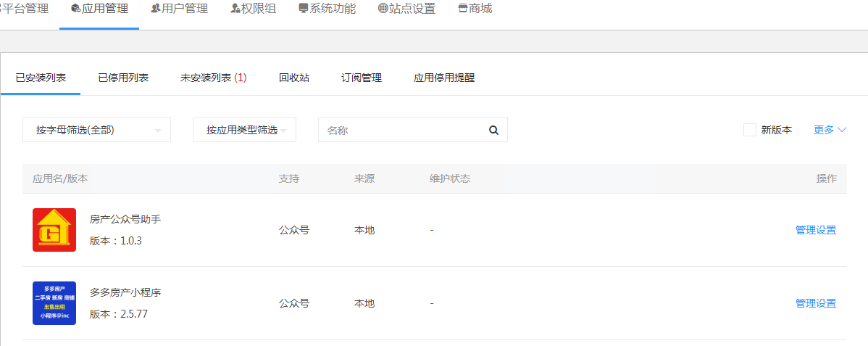This screenshot has height=346, width=868.
Task: Open the 回收站 tab
Action: (x=294, y=78)
